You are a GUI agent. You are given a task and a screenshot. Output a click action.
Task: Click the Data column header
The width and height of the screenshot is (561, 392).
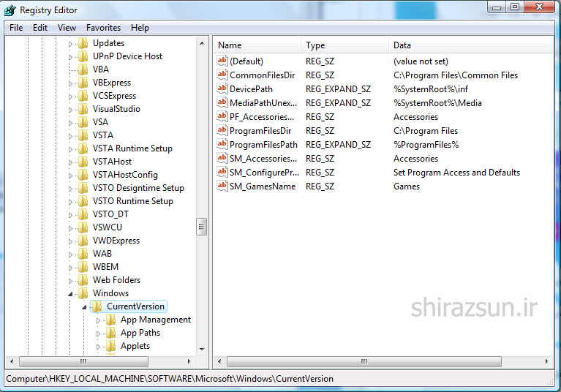tap(471, 45)
